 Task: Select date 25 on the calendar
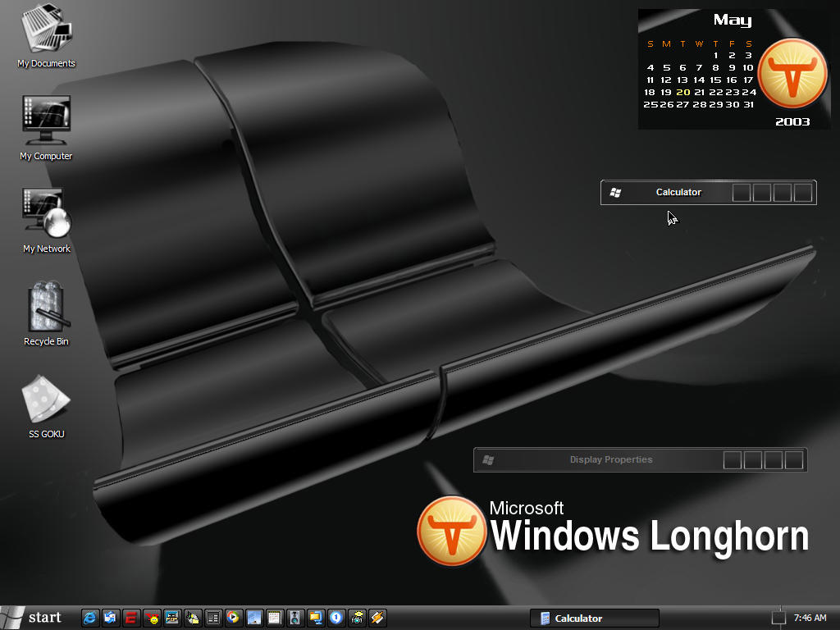click(x=651, y=104)
